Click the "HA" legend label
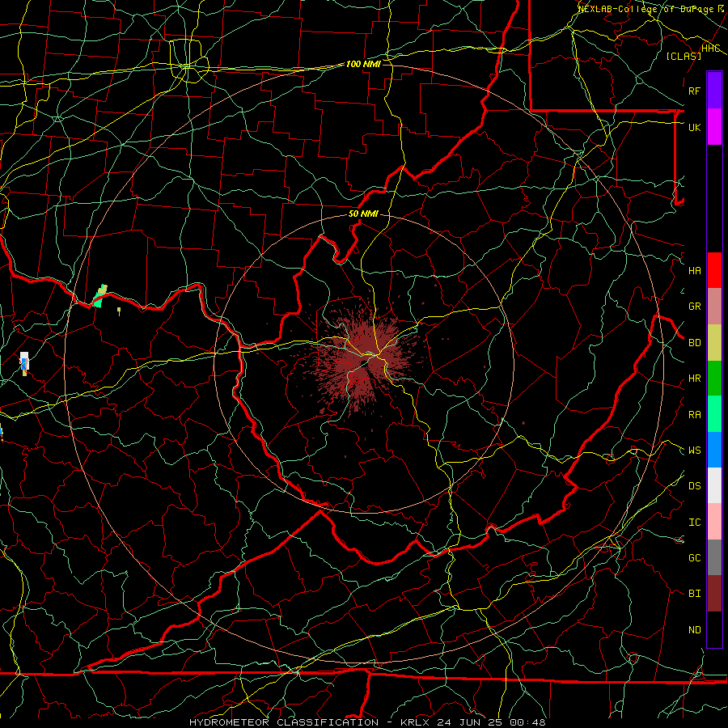Image resolution: width=728 pixels, height=728 pixels. point(694,271)
